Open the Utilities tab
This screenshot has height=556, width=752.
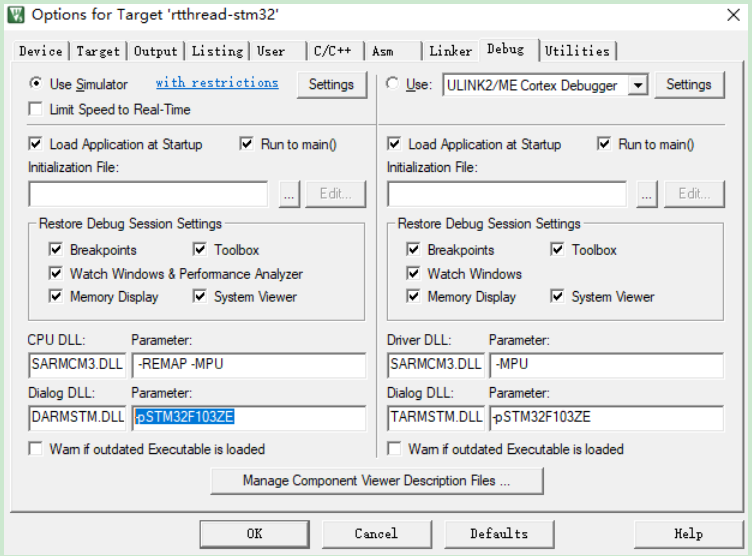(577, 51)
